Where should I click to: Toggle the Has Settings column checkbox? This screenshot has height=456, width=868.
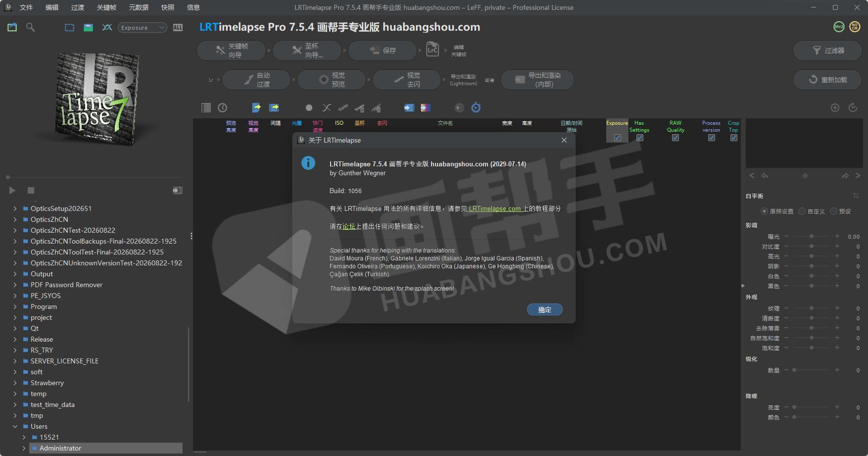pyautogui.click(x=639, y=138)
